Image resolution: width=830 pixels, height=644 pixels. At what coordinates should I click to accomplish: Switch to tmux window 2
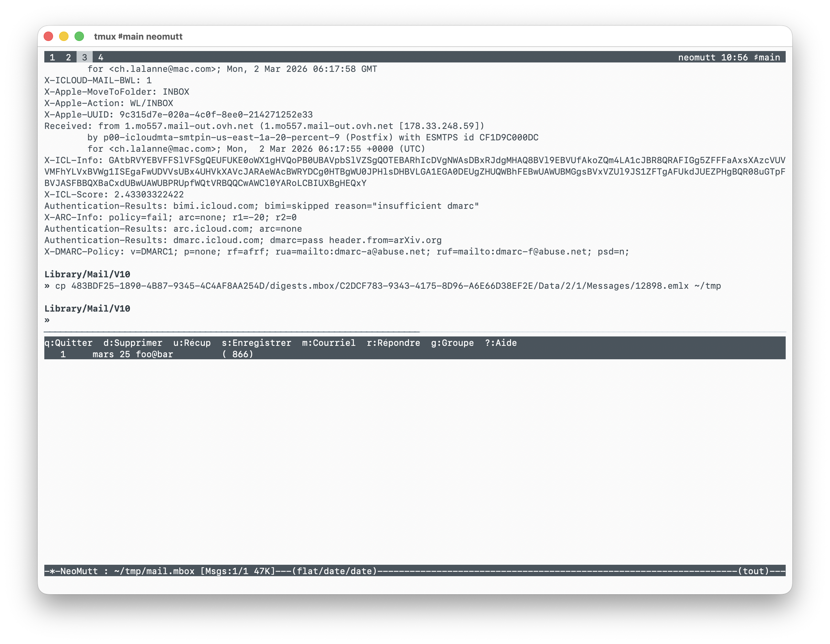[68, 57]
